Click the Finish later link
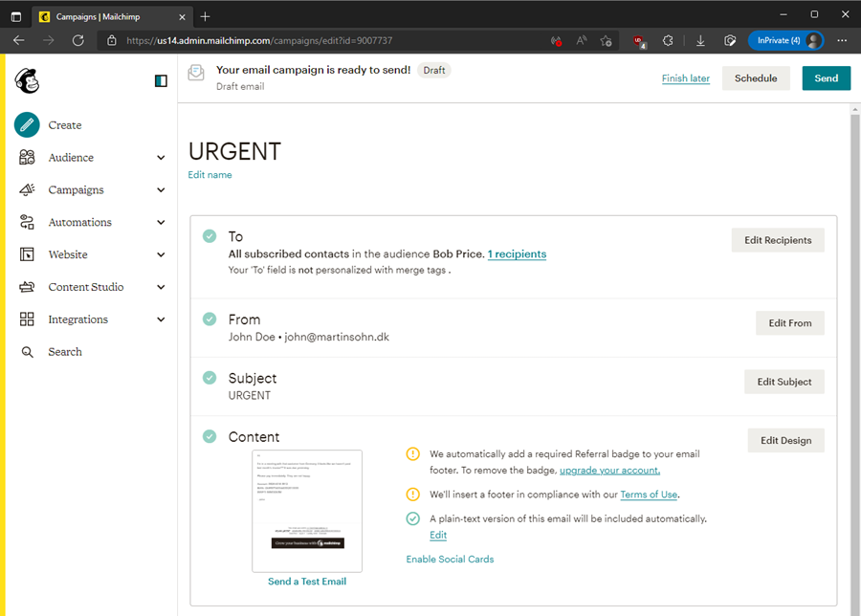The width and height of the screenshot is (861, 616). tap(685, 78)
